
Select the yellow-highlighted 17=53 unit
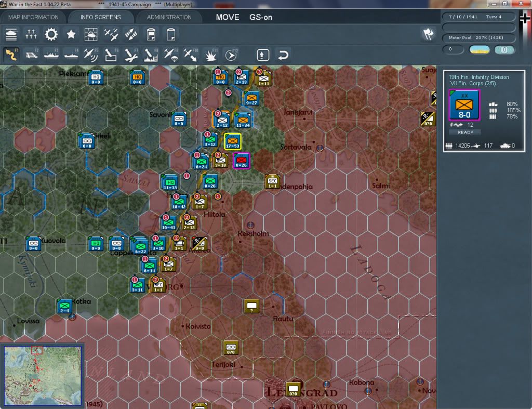(x=232, y=141)
